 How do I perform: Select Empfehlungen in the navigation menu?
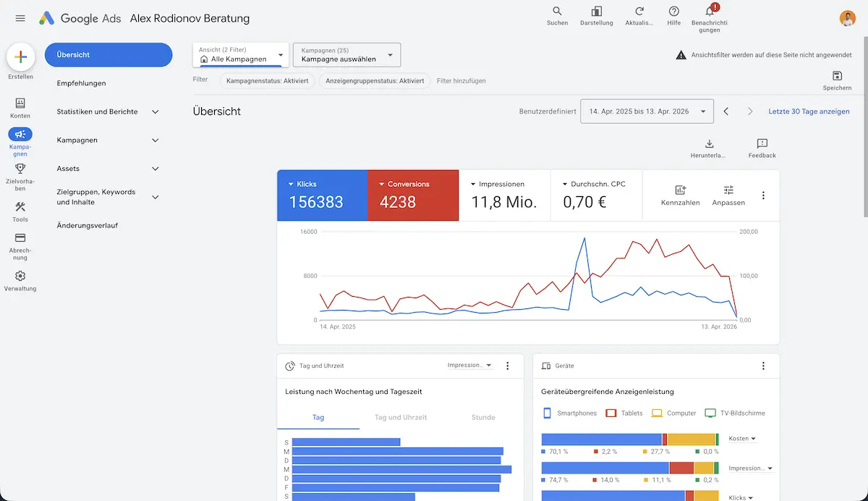click(x=81, y=83)
